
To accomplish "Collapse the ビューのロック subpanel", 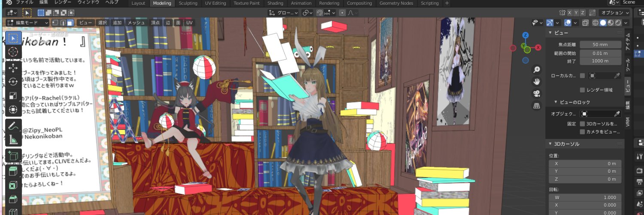I will (x=556, y=102).
